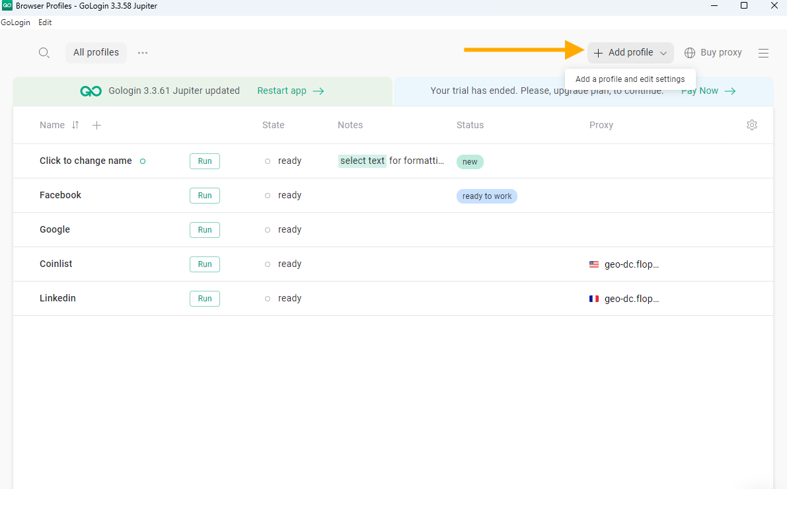Image resolution: width=787 pixels, height=532 pixels.
Task: Click the Proxy column header
Action: (601, 125)
